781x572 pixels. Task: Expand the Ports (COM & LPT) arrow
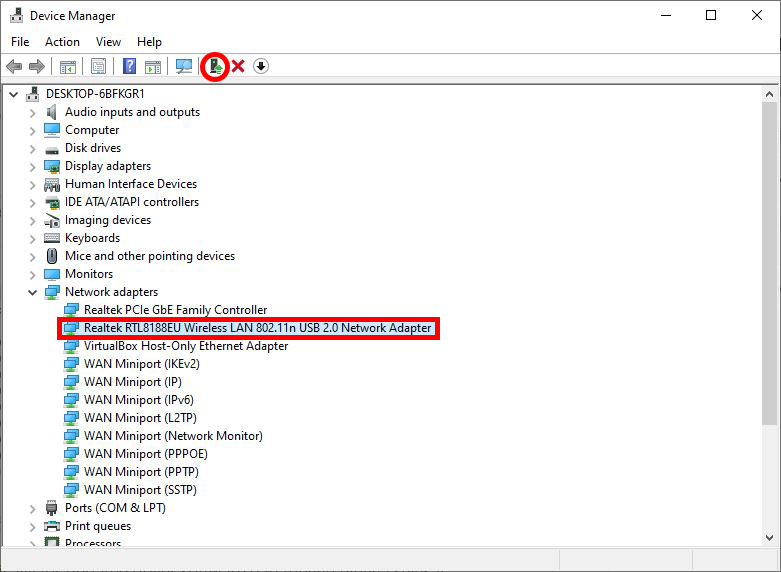pyautogui.click(x=32, y=509)
